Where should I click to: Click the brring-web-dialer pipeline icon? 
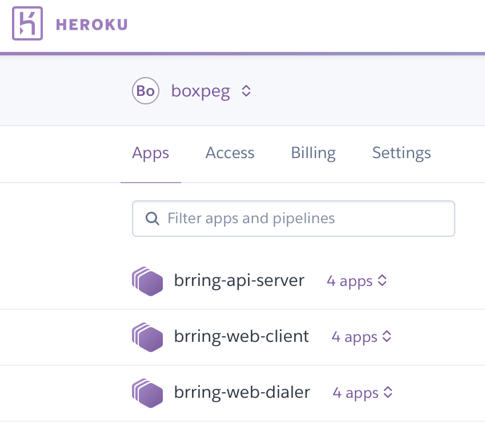pyautogui.click(x=147, y=393)
